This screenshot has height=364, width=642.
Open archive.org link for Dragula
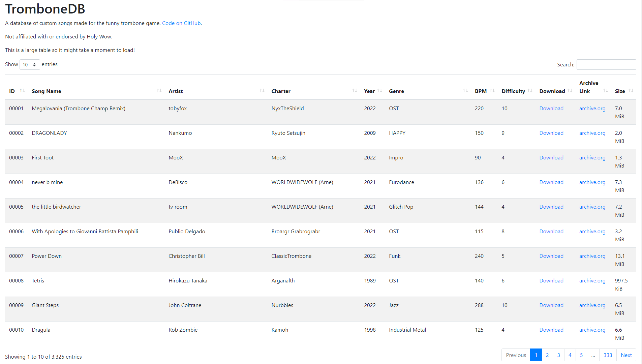coord(592,330)
